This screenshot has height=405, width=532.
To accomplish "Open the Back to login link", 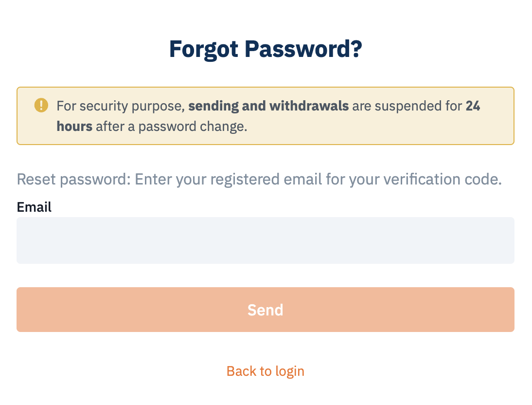I will coord(266,371).
